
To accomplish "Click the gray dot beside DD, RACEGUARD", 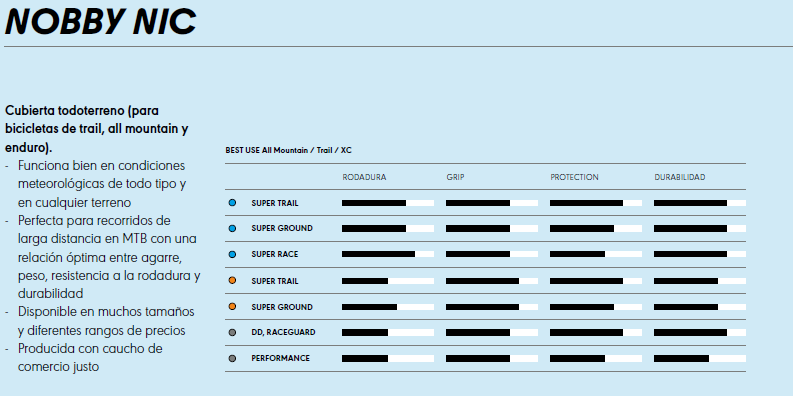I will click(x=232, y=332).
